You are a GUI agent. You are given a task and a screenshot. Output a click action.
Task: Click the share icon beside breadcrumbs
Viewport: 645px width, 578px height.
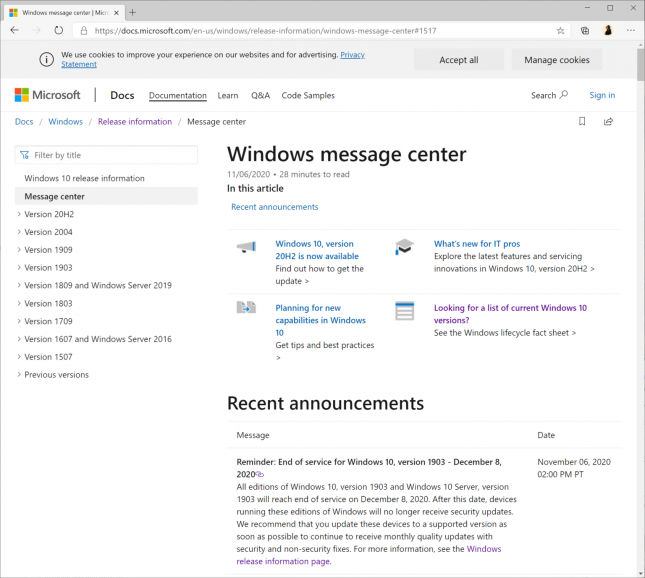click(x=608, y=121)
